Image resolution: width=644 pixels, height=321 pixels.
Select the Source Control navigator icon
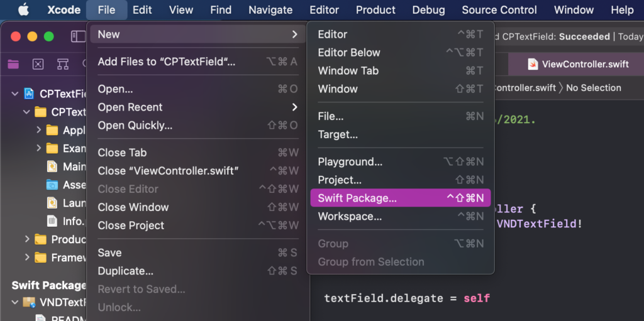click(38, 64)
